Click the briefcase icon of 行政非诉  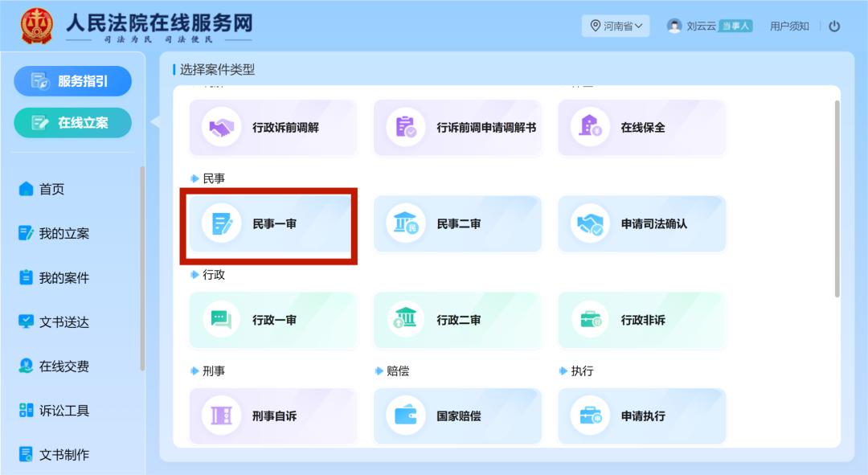click(x=590, y=320)
